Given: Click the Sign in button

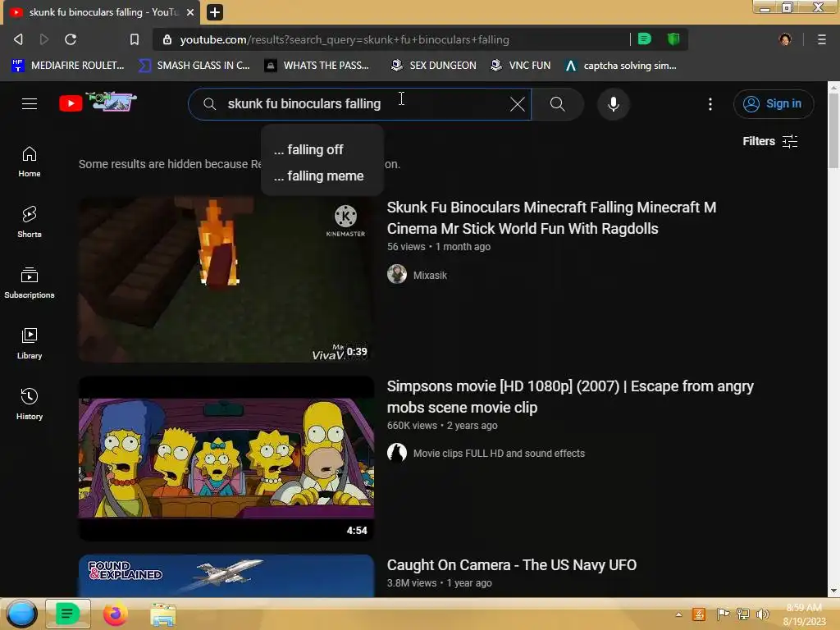Looking at the screenshot, I should [x=774, y=104].
